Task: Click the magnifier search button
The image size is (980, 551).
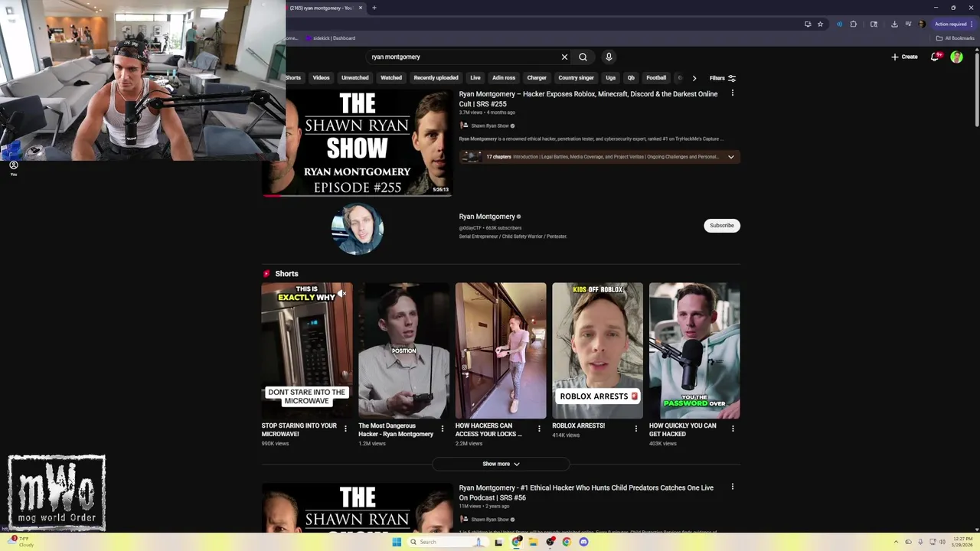Action: (x=583, y=57)
